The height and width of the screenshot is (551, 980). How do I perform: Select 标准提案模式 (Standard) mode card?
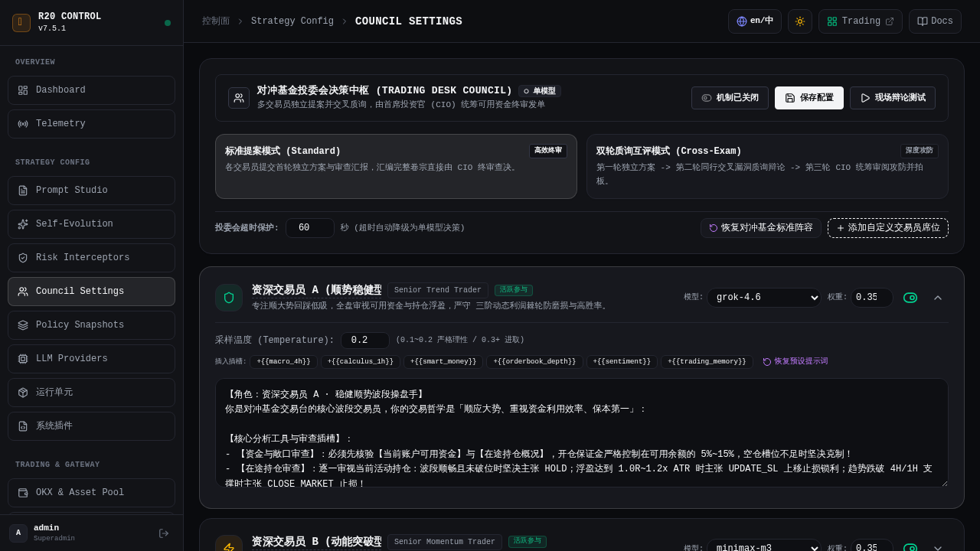(x=396, y=167)
